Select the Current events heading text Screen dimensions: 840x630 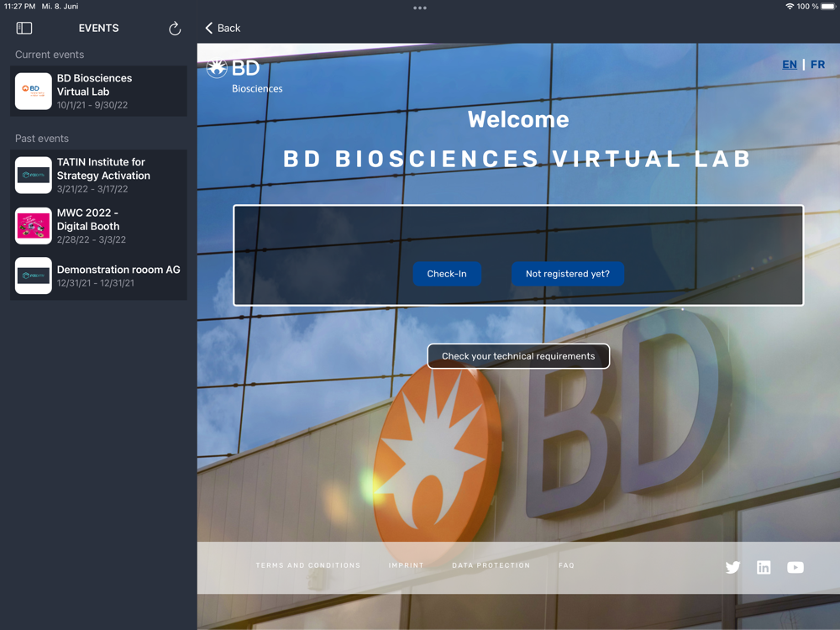tap(50, 55)
